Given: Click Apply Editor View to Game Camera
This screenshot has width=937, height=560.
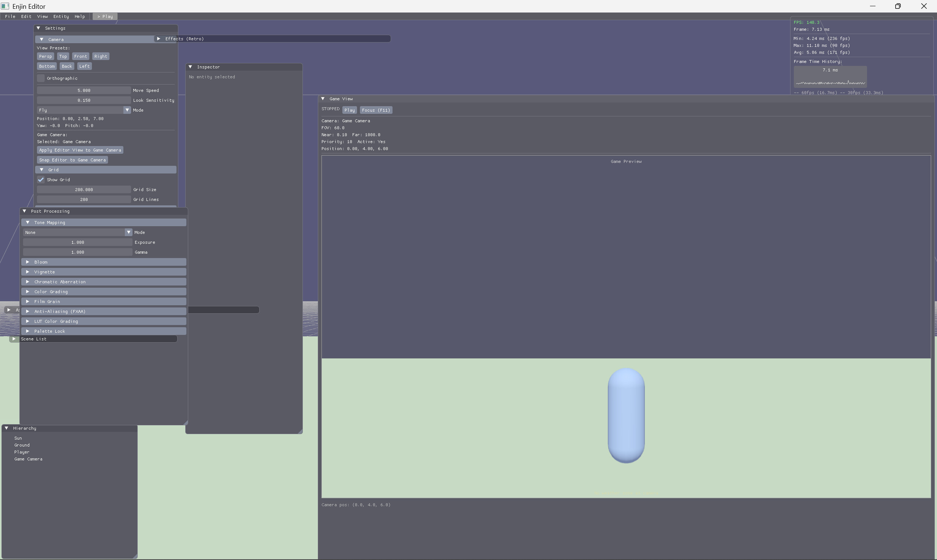Looking at the screenshot, I should tap(80, 150).
